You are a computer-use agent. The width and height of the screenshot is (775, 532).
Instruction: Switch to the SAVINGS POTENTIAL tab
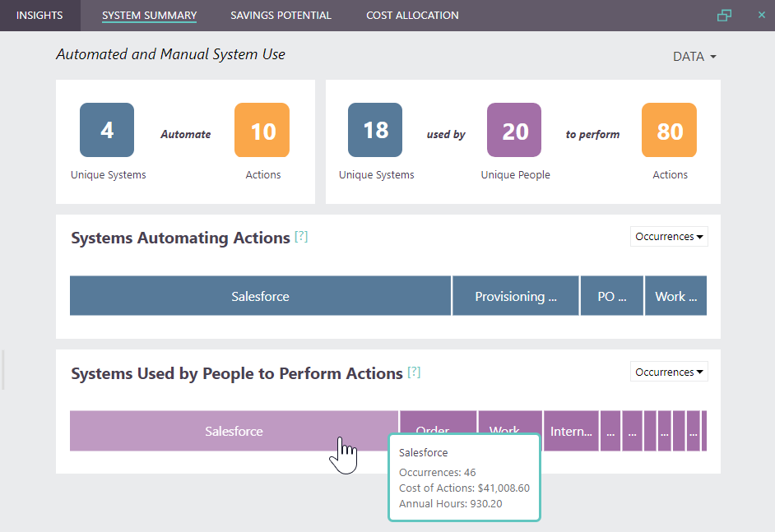coord(281,15)
